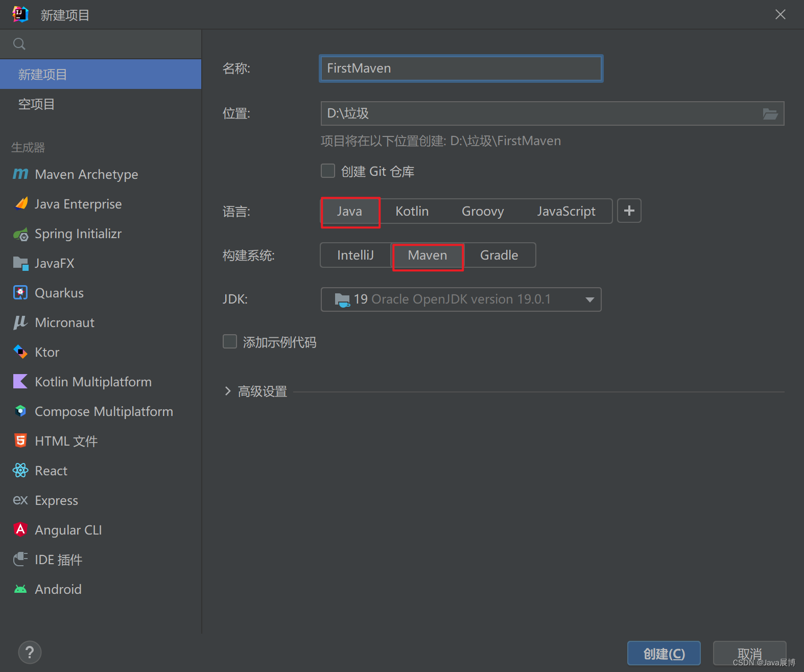Click the project name field FirstMaven
Screen dimensions: 804x672
pos(461,68)
